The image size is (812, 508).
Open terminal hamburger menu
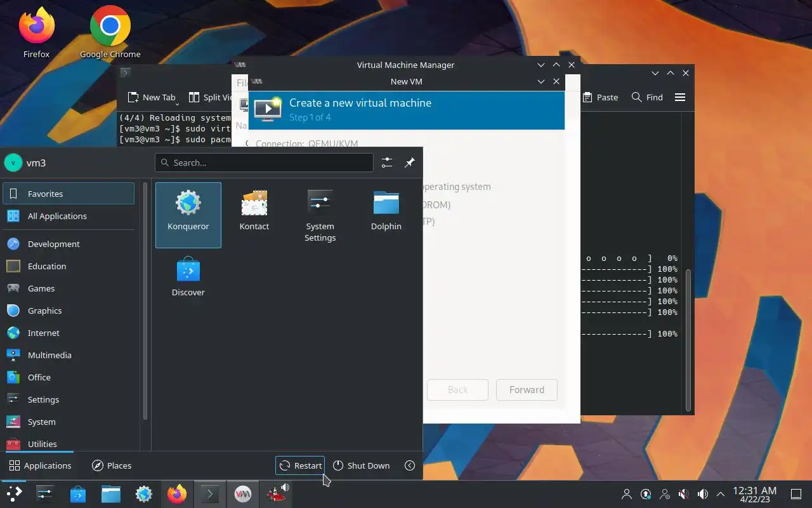pos(680,97)
